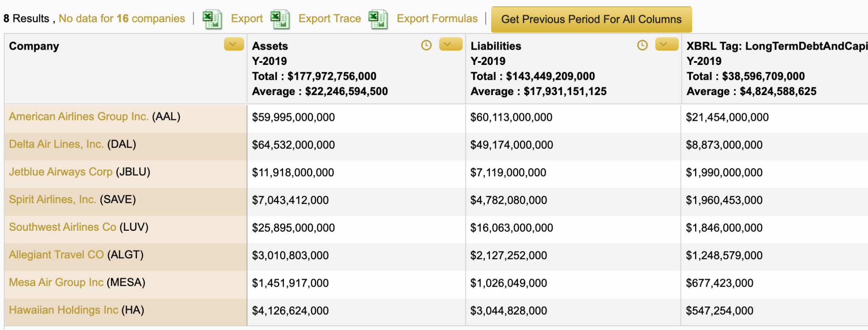Select American Airlines assets value cell
Image resolution: width=868 pixels, height=330 pixels.
(293, 117)
